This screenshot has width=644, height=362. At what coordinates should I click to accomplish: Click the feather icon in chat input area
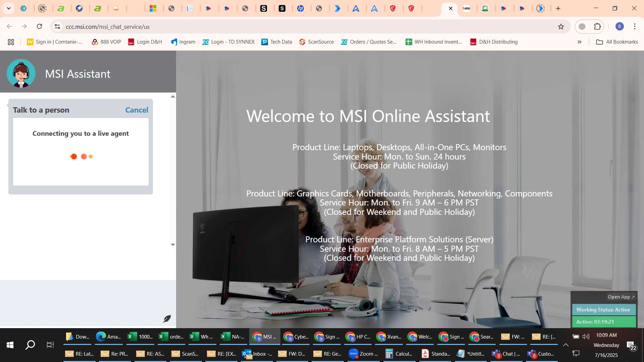point(167,319)
